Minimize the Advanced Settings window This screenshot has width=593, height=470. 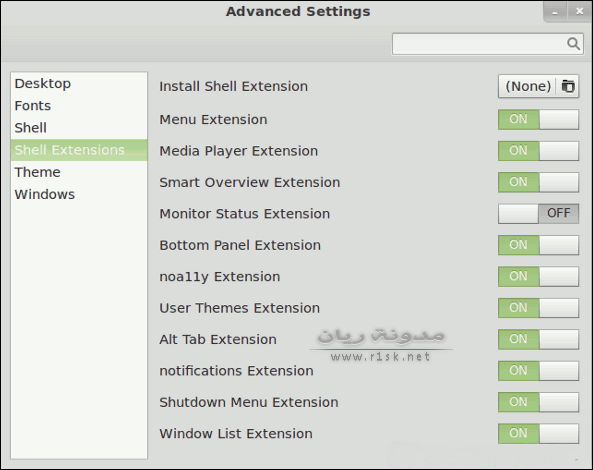[x=555, y=12]
